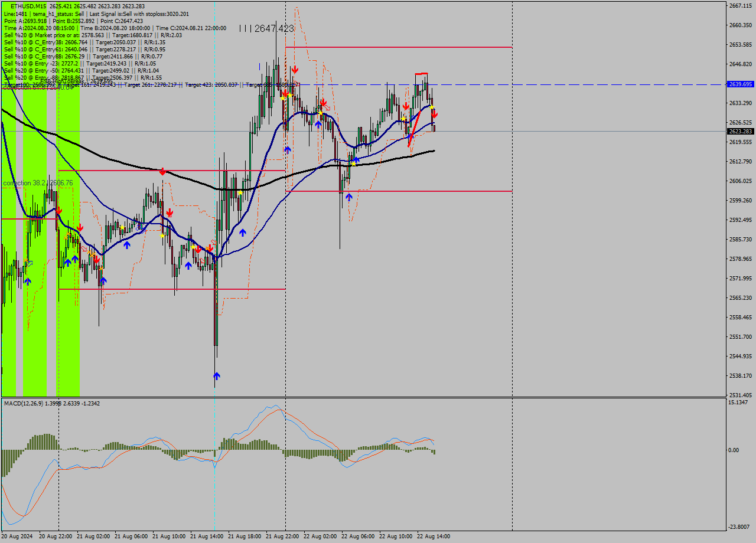Image resolution: width=756 pixels, height=543 pixels.
Task: Click MACD scale value 0.00
Action: point(733,450)
